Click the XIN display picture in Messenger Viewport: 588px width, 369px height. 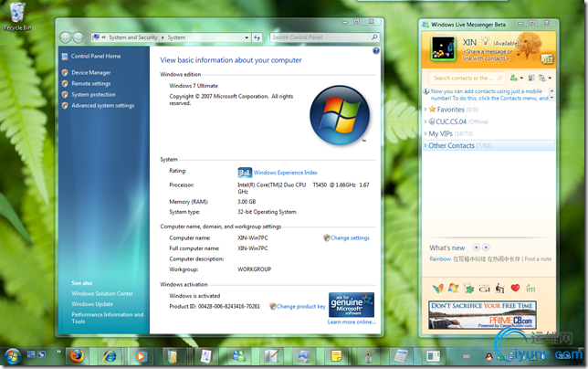click(x=443, y=48)
